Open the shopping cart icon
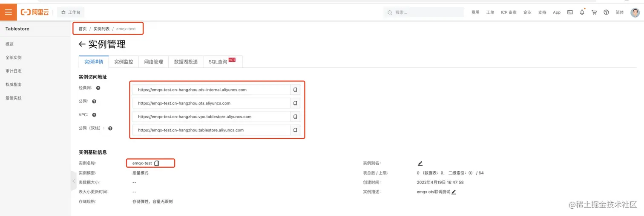This screenshot has width=644, height=216. point(594,12)
